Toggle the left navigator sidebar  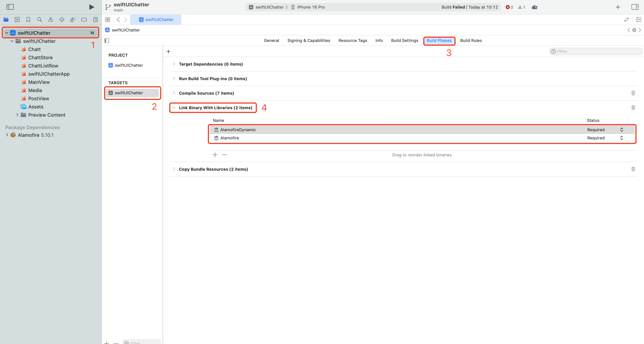click(x=10, y=7)
